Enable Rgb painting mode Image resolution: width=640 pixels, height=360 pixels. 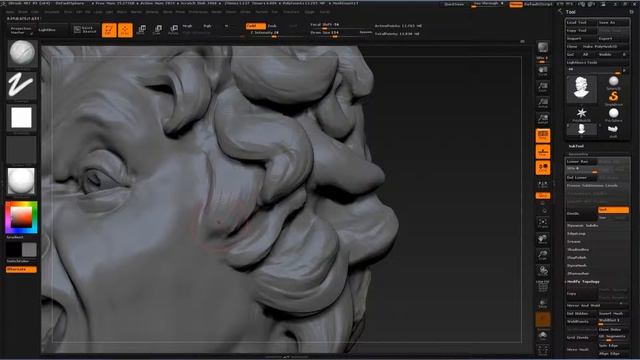click(x=207, y=26)
